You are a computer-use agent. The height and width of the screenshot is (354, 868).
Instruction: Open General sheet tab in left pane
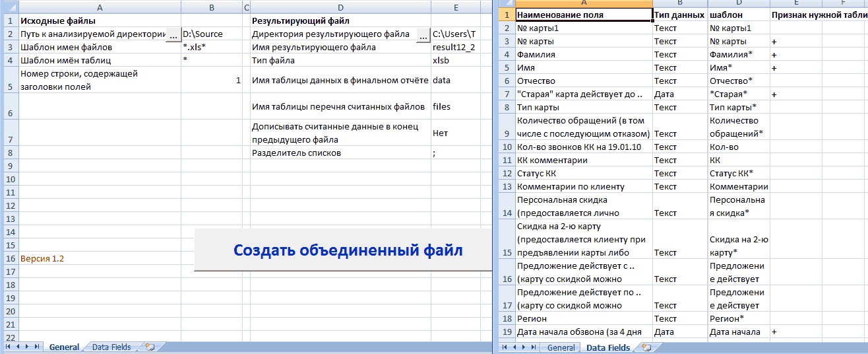(64, 347)
